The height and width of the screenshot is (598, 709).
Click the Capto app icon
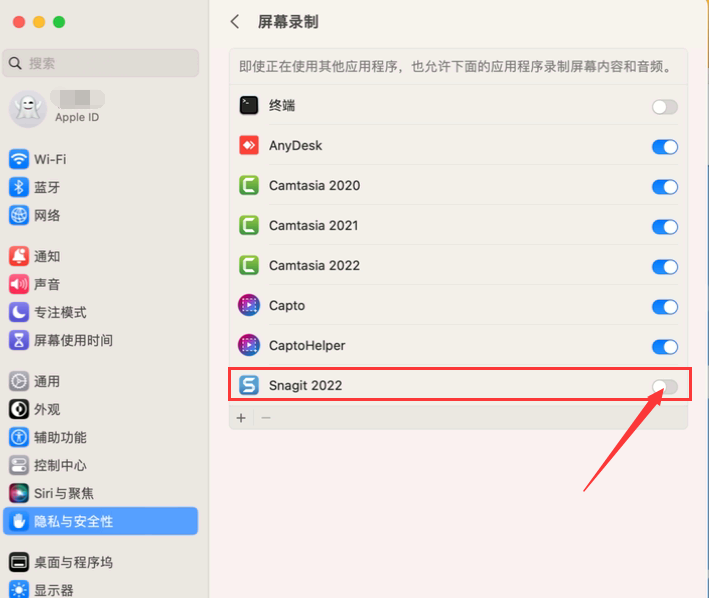pos(249,306)
